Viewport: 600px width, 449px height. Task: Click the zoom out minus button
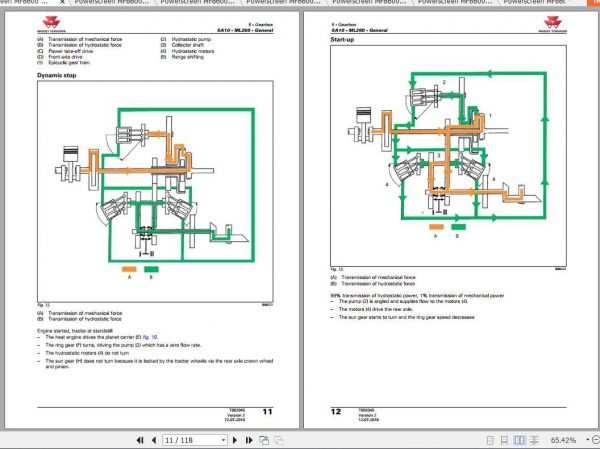596,440
